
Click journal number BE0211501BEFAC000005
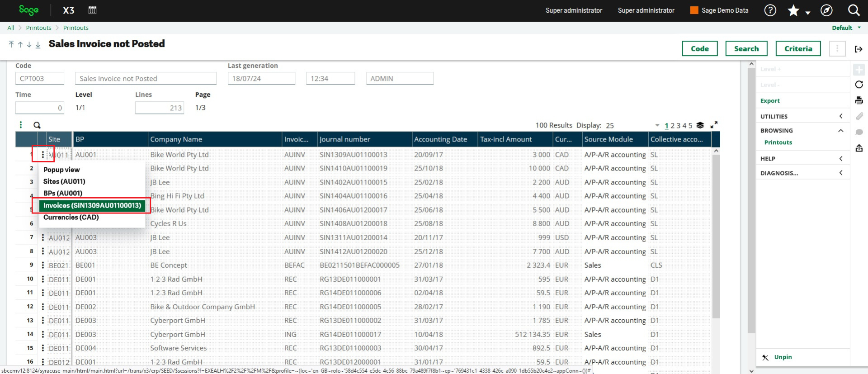point(359,265)
